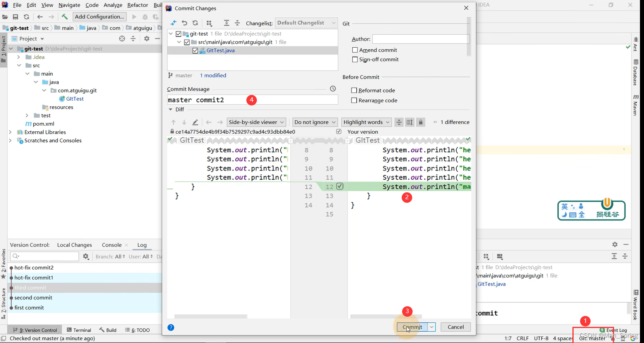Uncheck the git-test root checkbox
The image size is (644, 343).
[178, 34]
